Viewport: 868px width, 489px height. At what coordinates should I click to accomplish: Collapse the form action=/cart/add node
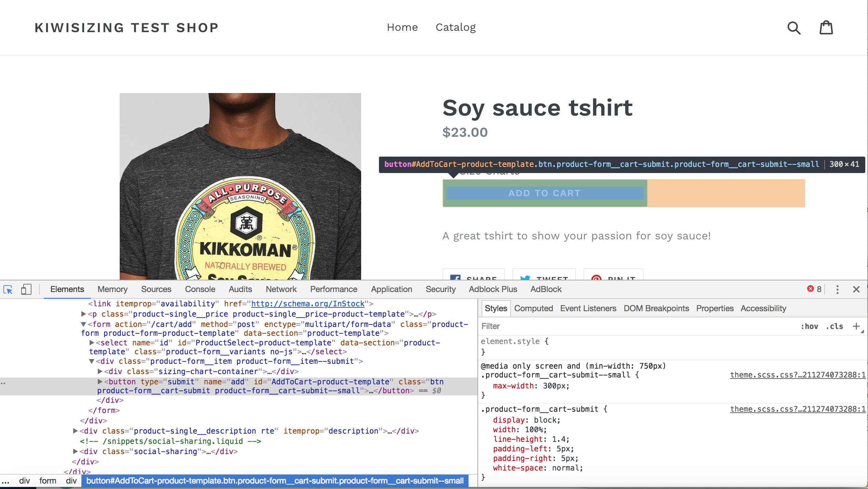click(83, 324)
